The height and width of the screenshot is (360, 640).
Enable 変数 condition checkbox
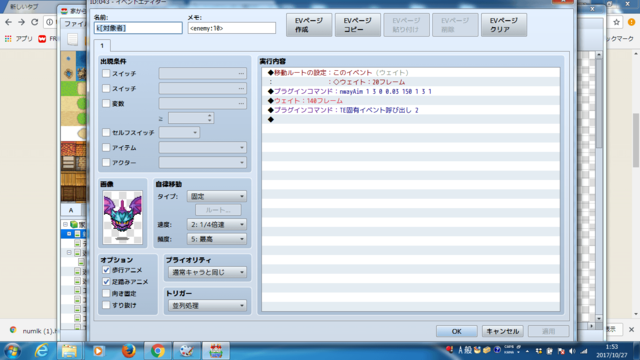pyautogui.click(x=106, y=103)
